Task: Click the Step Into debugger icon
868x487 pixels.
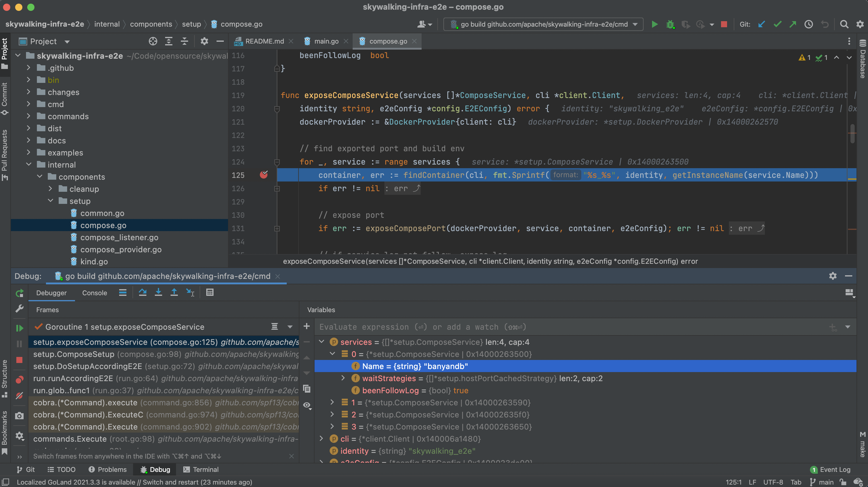Action: coord(158,292)
